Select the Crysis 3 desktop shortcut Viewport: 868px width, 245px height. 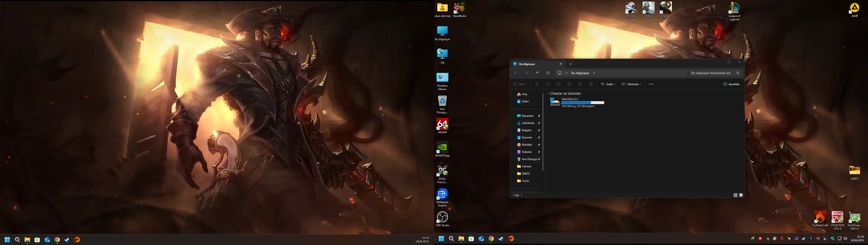(x=665, y=10)
